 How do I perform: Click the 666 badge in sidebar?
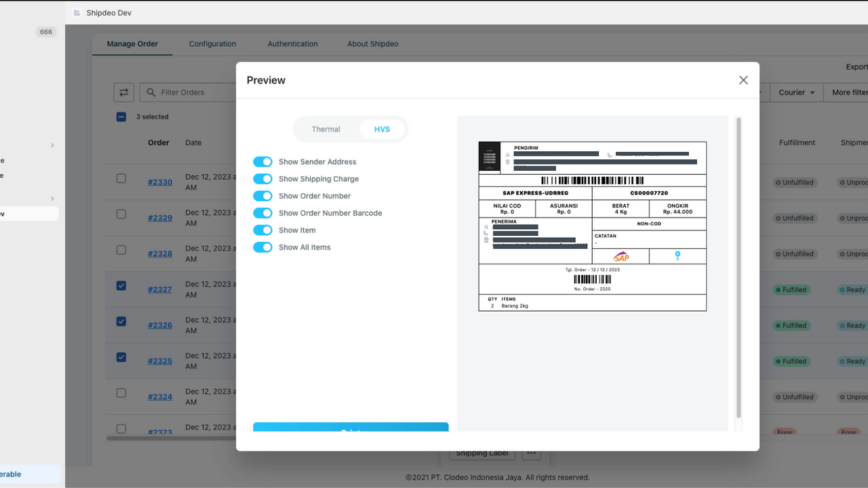click(x=46, y=32)
